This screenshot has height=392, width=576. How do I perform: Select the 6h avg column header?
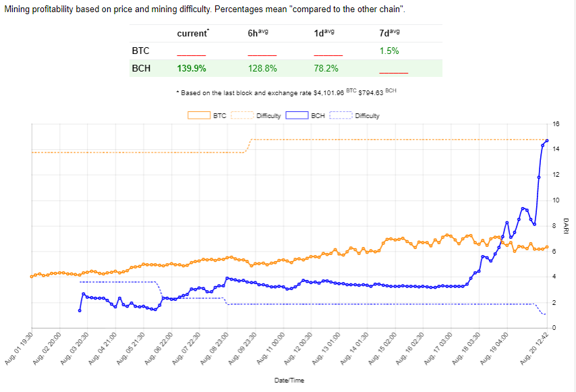tap(258, 33)
